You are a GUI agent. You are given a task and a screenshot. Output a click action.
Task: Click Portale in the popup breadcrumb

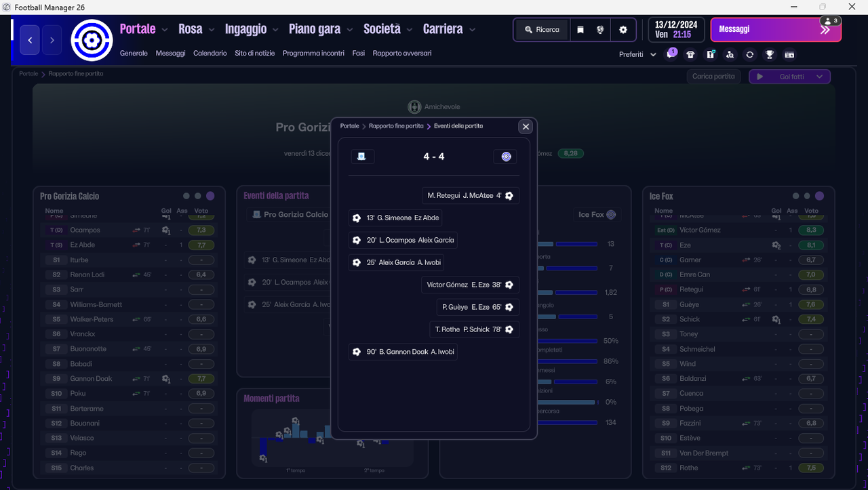[350, 126]
